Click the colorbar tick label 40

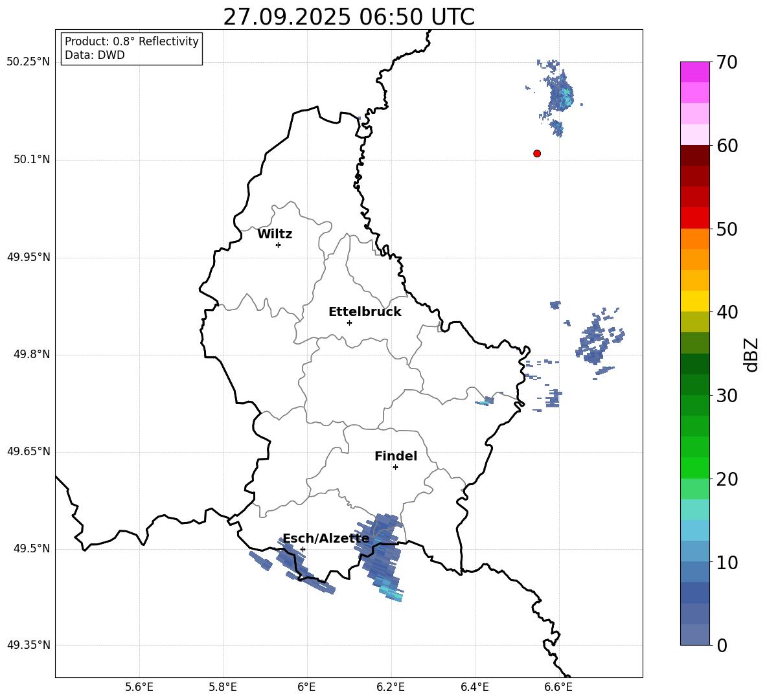(727, 312)
